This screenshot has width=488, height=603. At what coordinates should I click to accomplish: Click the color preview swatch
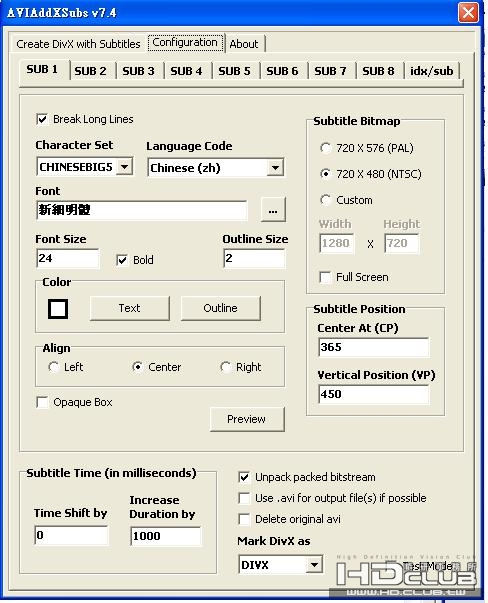point(58,309)
